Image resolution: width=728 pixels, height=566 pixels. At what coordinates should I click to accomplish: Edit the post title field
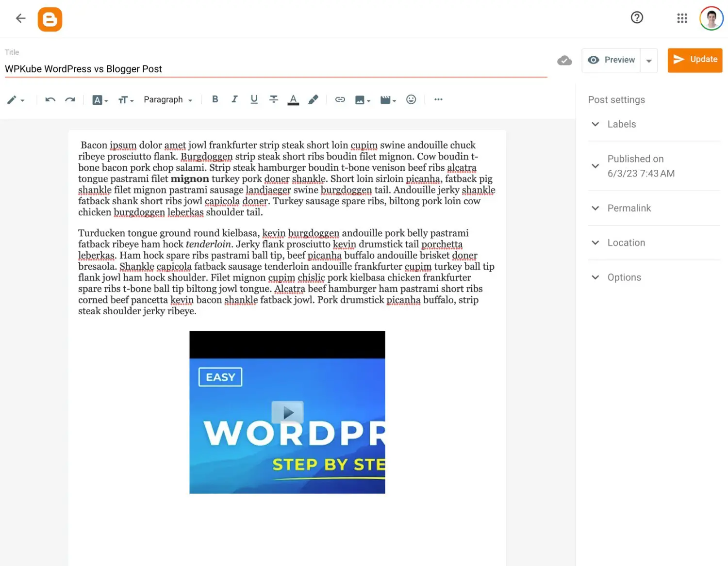pyautogui.click(x=276, y=69)
